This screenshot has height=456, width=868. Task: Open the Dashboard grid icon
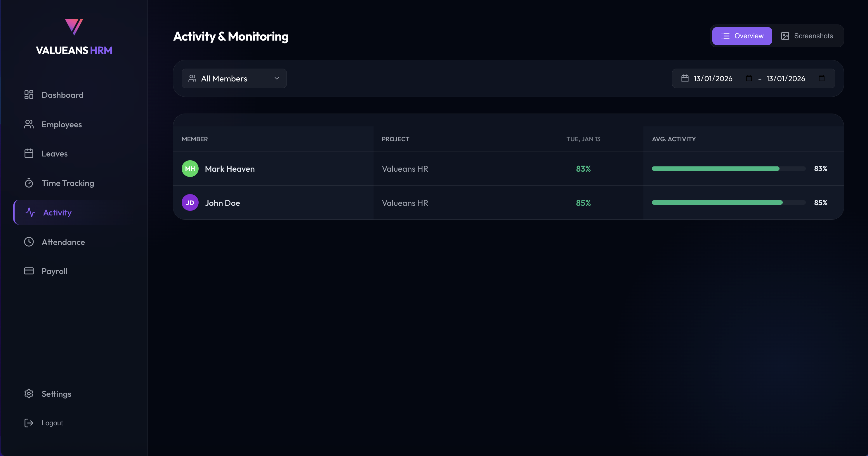29,95
